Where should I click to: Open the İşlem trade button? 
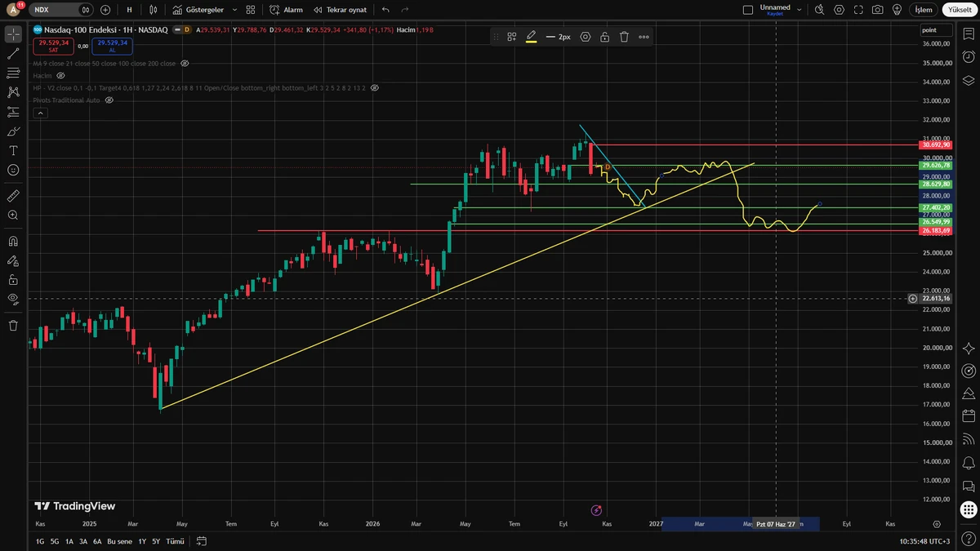coord(923,10)
